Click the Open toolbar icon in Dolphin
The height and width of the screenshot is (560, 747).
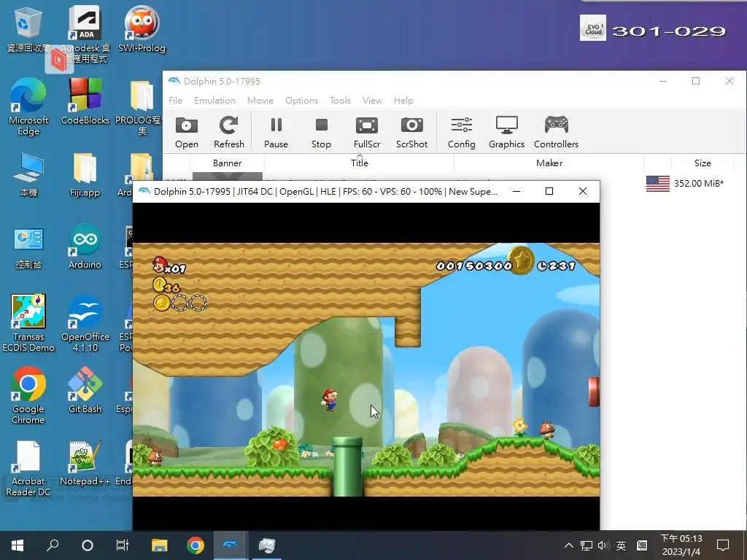pyautogui.click(x=186, y=133)
